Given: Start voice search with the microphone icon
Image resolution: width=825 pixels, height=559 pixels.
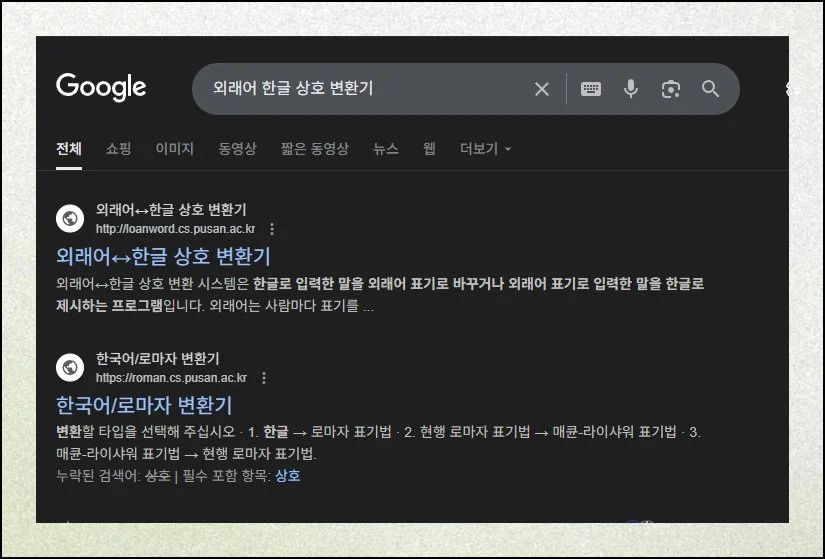Looking at the screenshot, I should tap(631, 89).
